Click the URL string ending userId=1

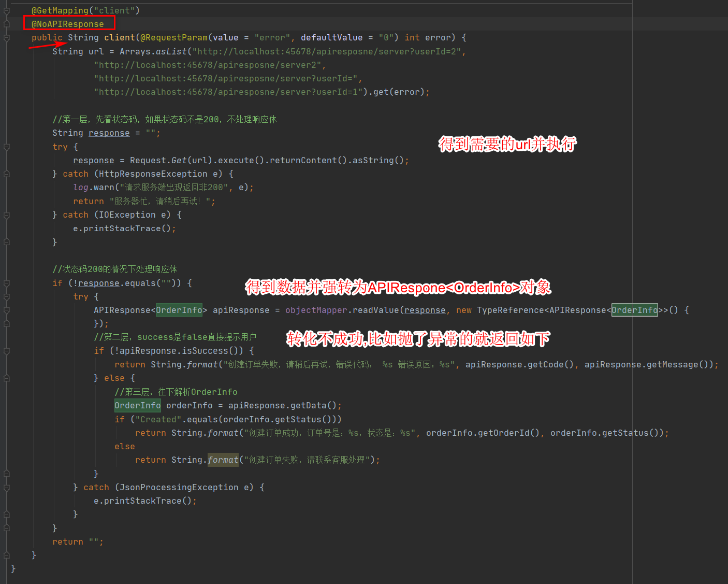click(228, 92)
